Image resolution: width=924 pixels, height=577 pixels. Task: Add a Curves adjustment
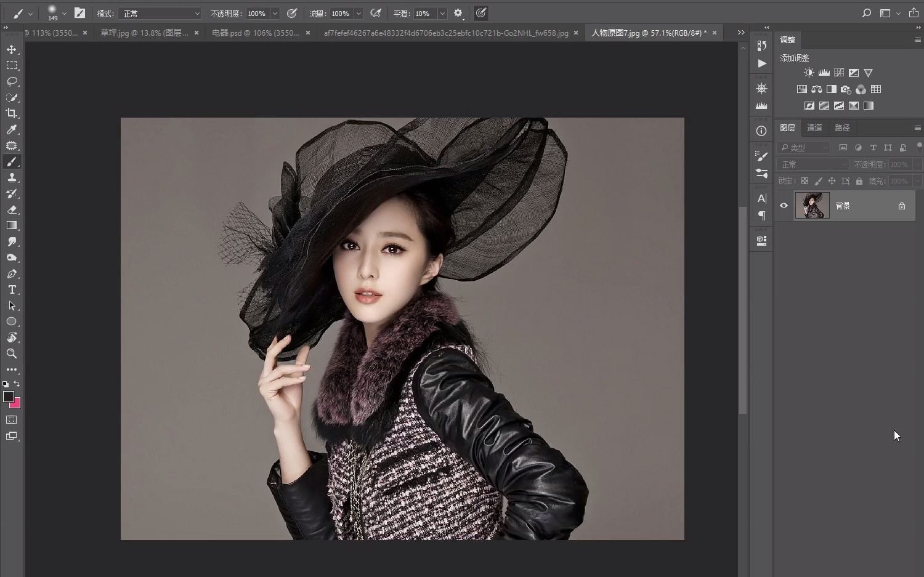click(838, 73)
